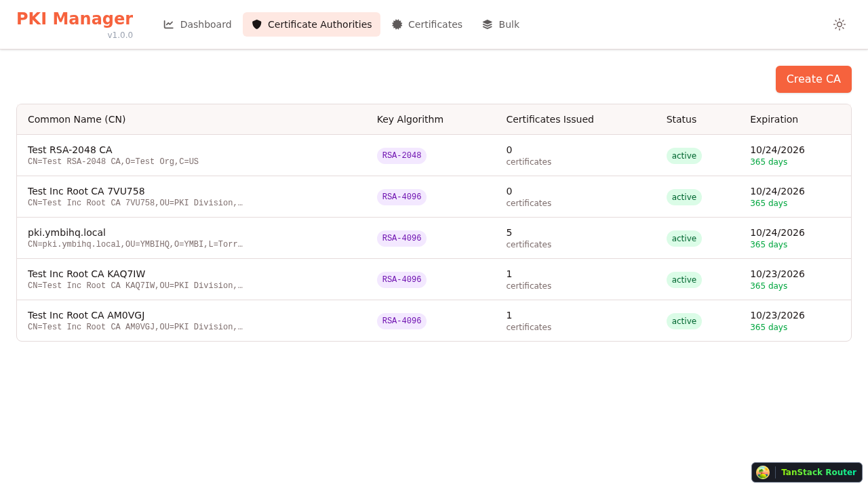Click the Status column header
The width and height of the screenshot is (868, 488).
click(682, 119)
